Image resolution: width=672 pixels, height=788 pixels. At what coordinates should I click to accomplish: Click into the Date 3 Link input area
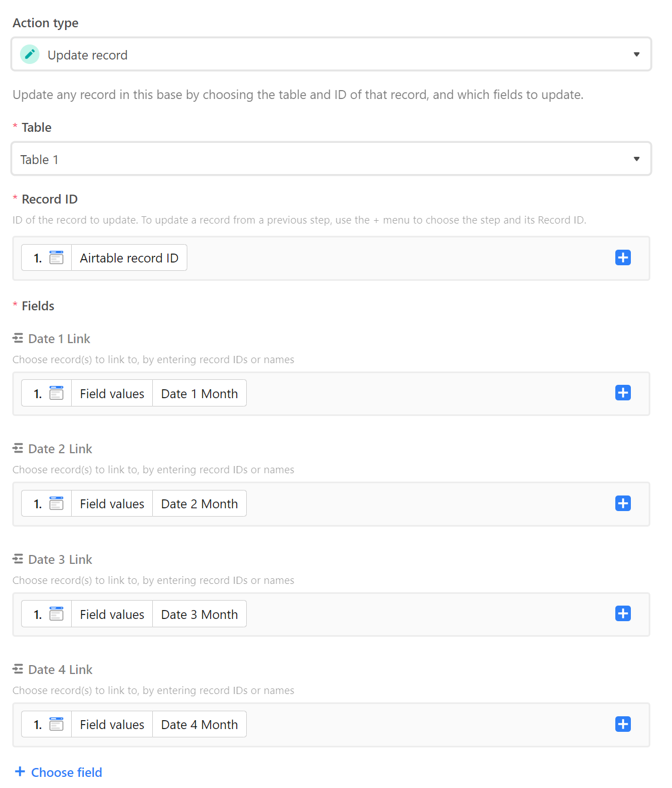331,614
